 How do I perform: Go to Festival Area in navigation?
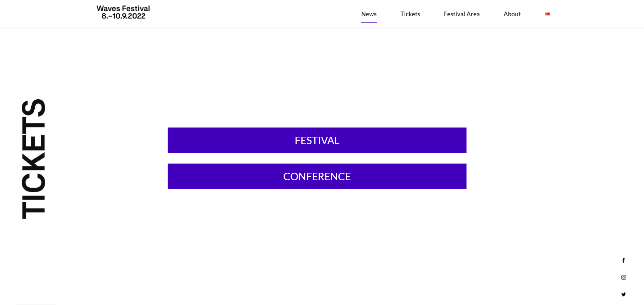pyautogui.click(x=461, y=14)
